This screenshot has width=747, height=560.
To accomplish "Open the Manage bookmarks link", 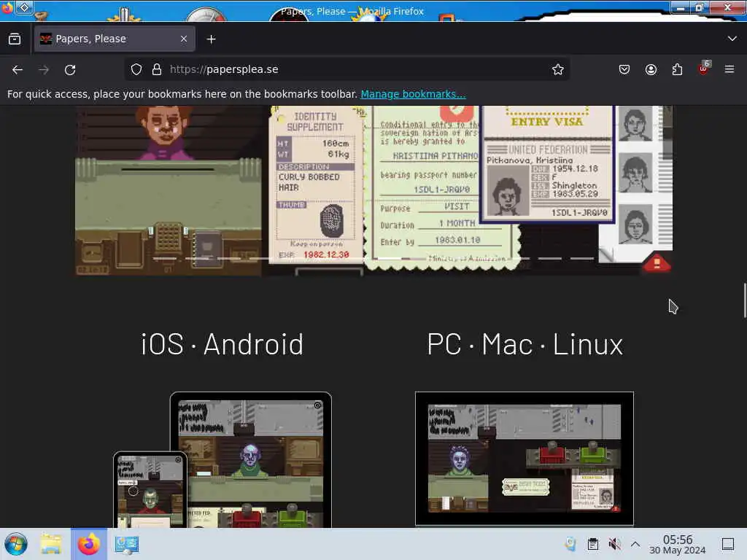I will 413,94.
